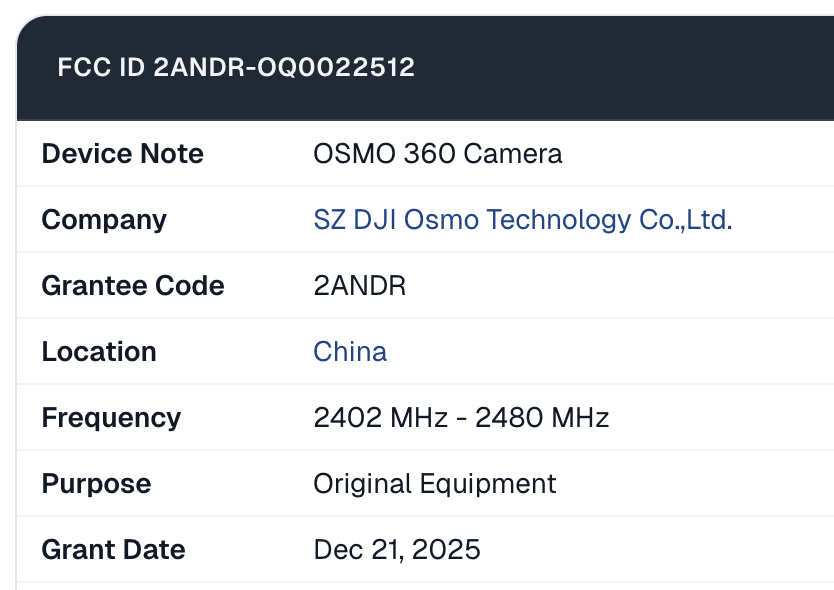Select the 2402 MHz lower frequency value
Image resolution: width=834 pixels, height=590 pixels.
pos(380,418)
